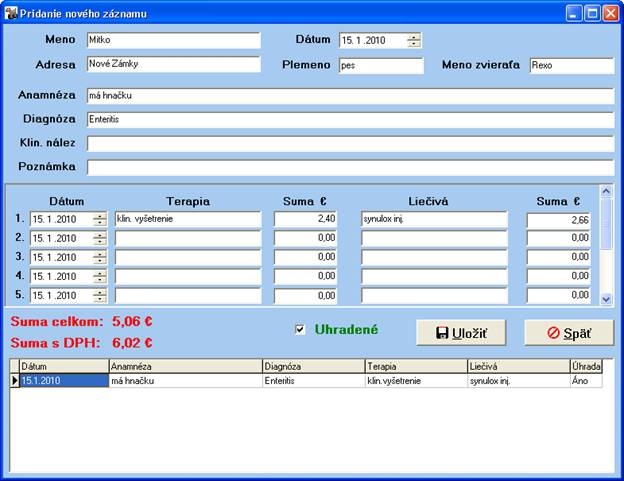This screenshot has width=624, height=481.
Task: Click row 4 therapy Suma field
Action: (305, 277)
